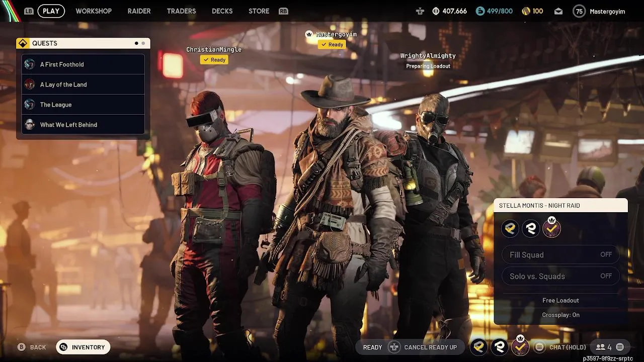This screenshot has height=362, width=644.
Task: Click the LB bumper icon
Action: click(29, 11)
